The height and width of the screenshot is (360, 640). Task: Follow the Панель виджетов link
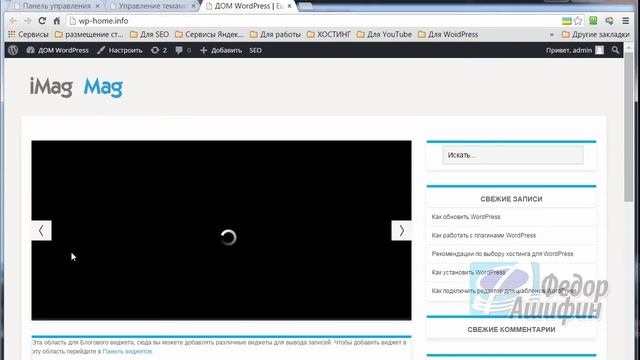pos(127,351)
